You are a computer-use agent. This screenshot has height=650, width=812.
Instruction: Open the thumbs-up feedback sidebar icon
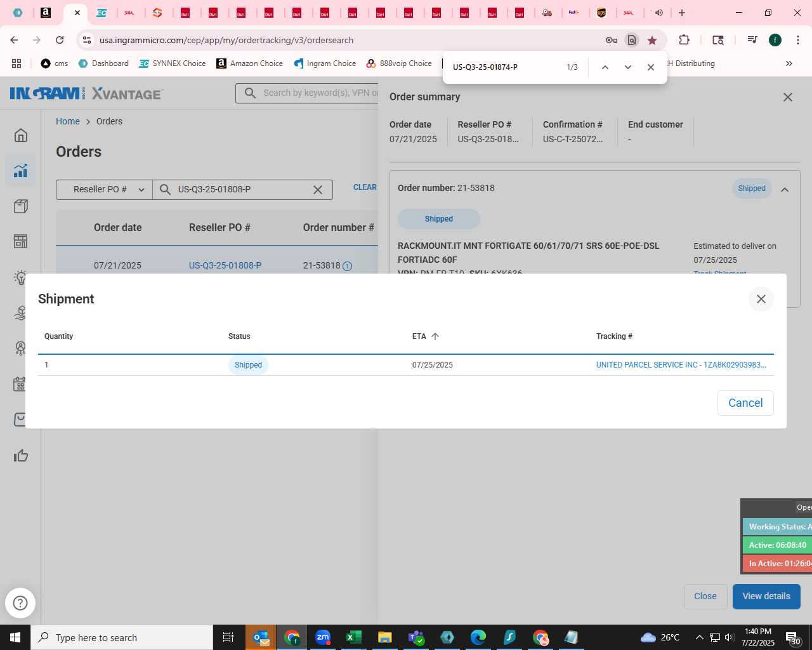[21, 455]
